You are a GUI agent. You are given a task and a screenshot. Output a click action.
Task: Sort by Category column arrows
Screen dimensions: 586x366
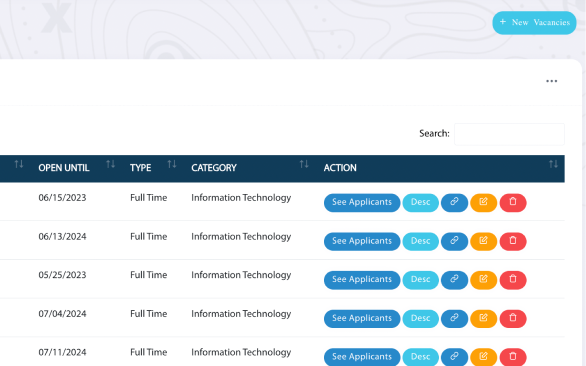click(304, 164)
